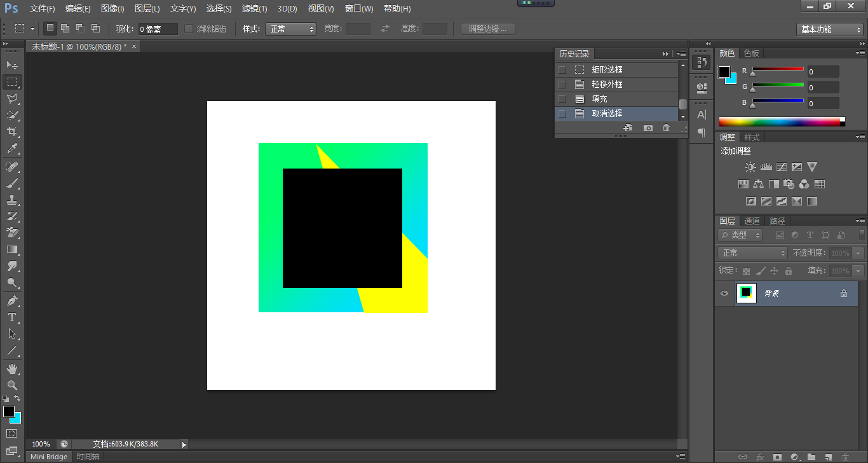Image resolution: width=868 pixels, height=463 pixels.
Task: Open the layer blend mode 正常 dropdown
Action: point(752,253)
